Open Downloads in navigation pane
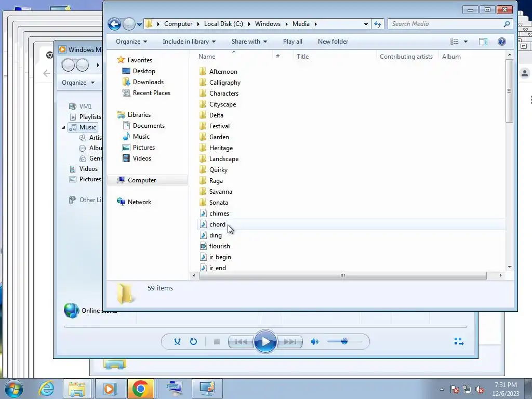 pos(148,82)
